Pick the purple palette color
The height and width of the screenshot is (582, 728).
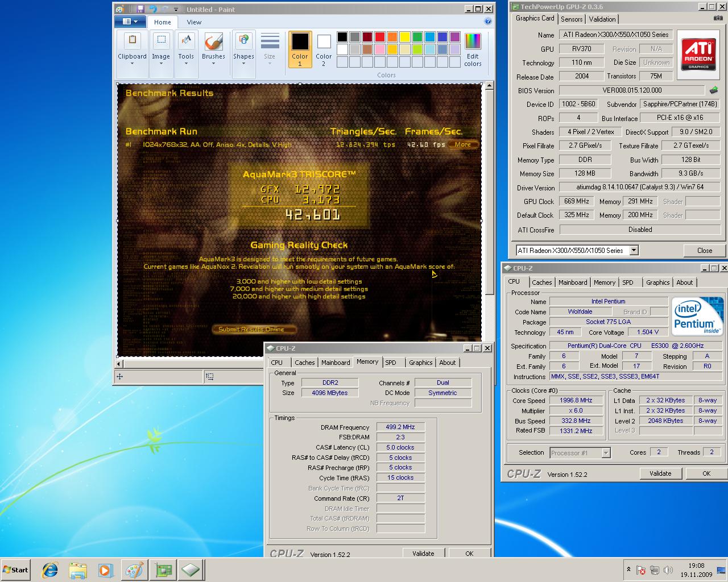click(x=454, y=37)
